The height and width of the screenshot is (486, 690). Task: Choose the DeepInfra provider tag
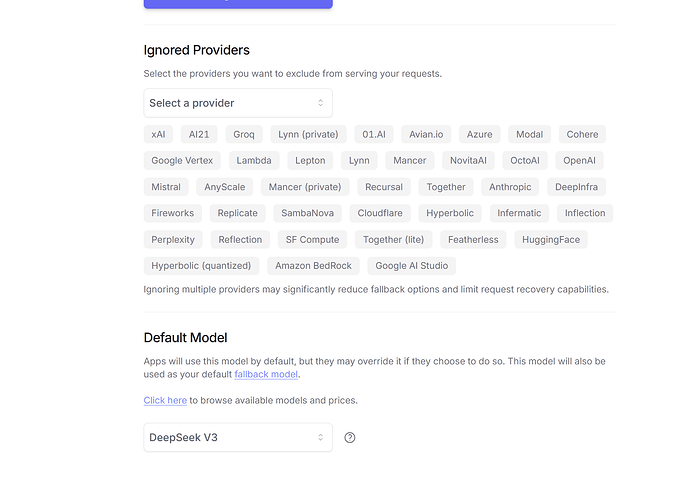point(576,187)
